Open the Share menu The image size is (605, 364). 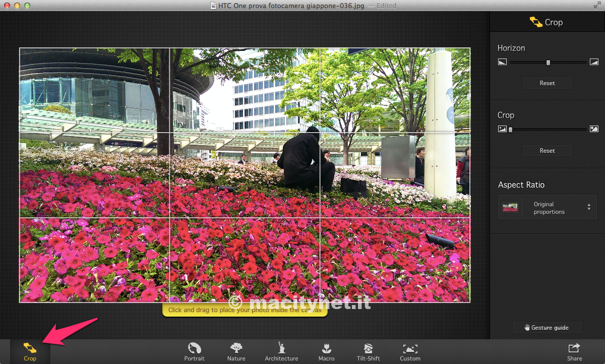(x=574, y=351)
